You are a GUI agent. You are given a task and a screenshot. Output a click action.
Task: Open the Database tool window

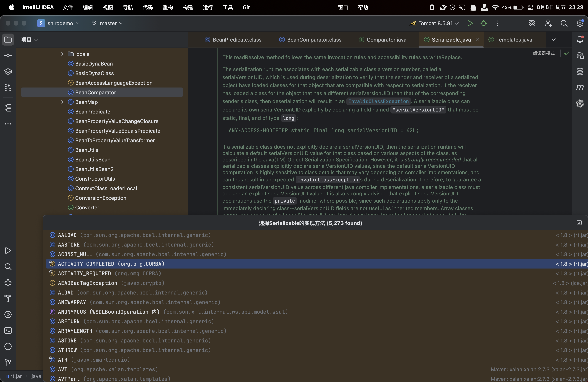(580, 72)
